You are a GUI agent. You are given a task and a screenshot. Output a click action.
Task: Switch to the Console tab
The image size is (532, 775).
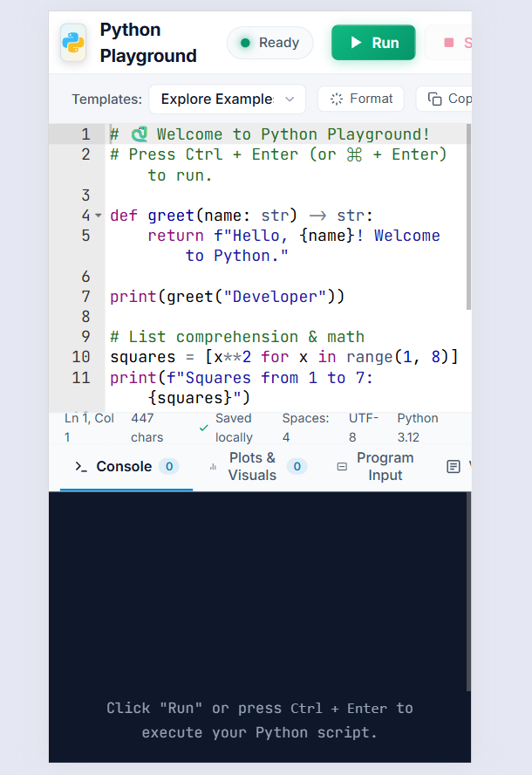click(x=126, y=466)
